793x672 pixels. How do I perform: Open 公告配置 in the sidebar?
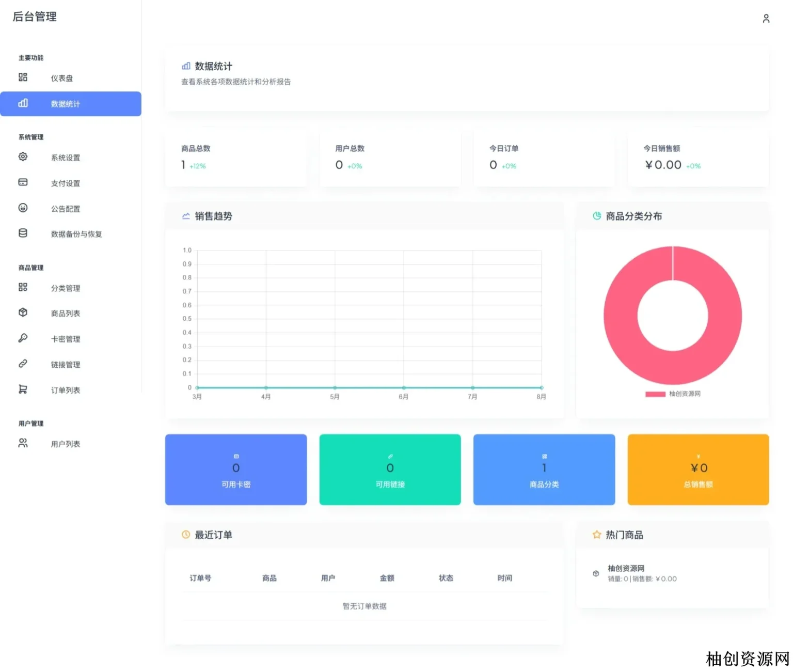(65, 209)
